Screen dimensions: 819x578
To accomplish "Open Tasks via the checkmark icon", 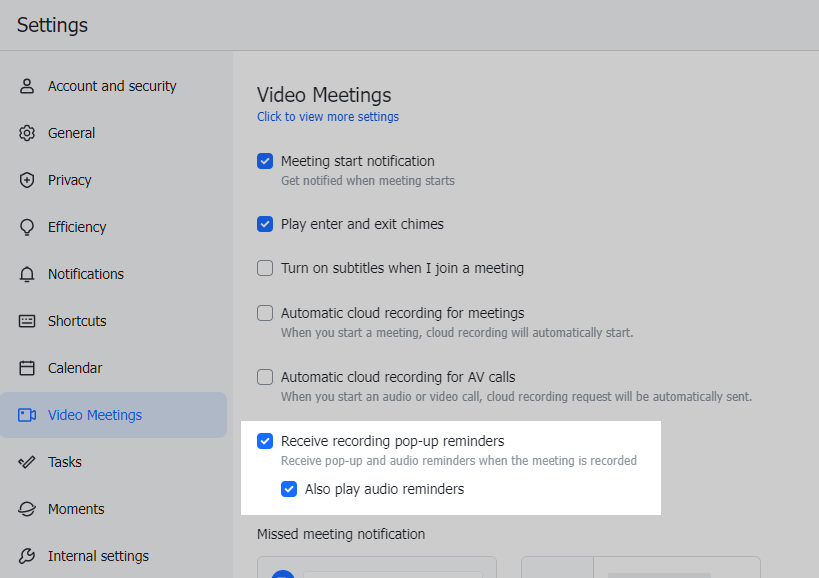I will point(27,462).
